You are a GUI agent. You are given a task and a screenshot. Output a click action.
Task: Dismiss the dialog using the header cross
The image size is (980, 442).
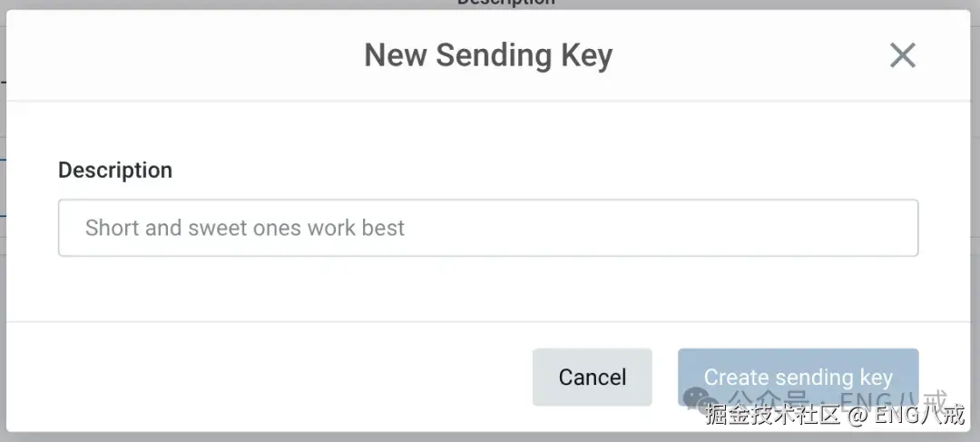pyautogui.click(x=902, y=56)
